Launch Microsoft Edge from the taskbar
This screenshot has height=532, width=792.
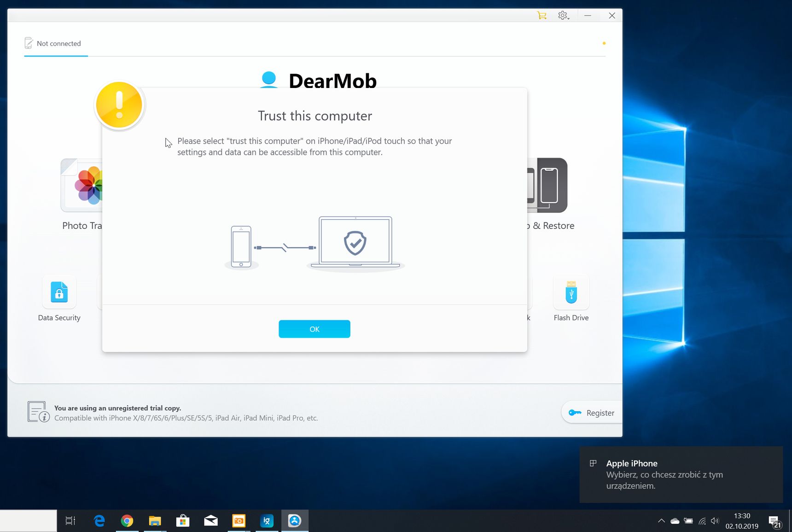[99, 521]
